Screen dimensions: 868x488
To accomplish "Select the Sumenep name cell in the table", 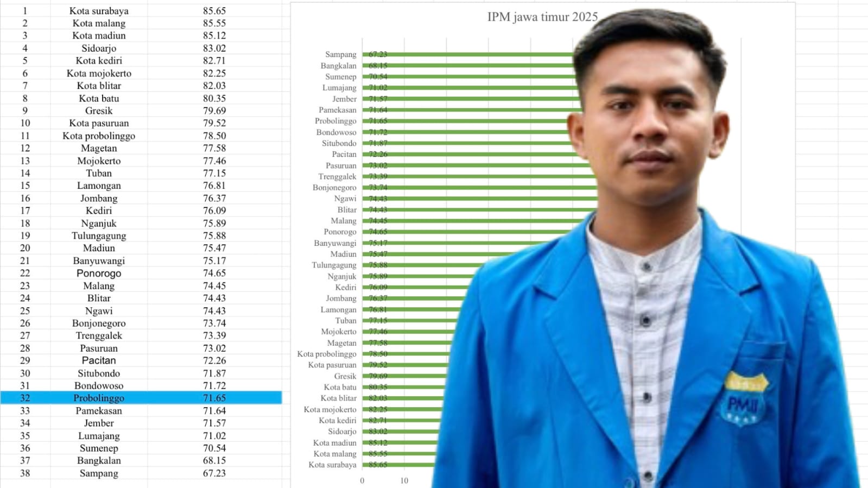I will point(99,448).
